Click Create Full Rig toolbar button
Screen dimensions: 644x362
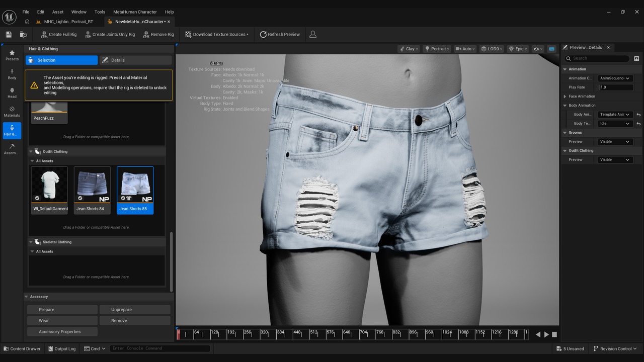58,34
